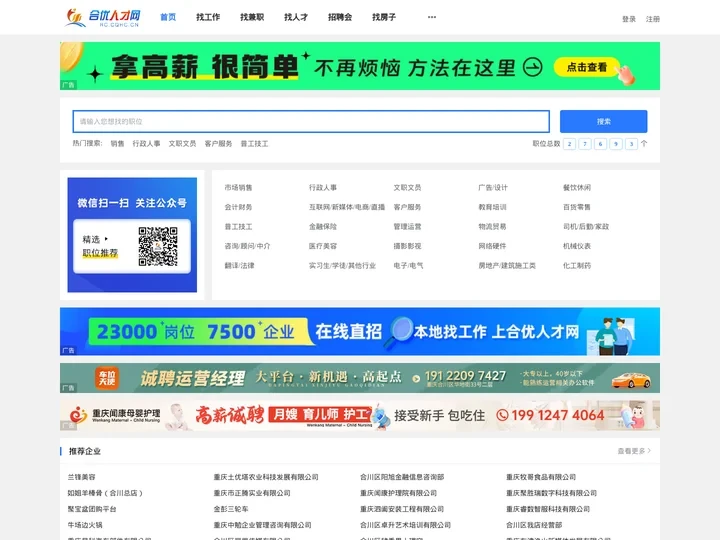720x540 pixels.
Task: Open the 网络硬件 job category
Action: tap(492, 246)
